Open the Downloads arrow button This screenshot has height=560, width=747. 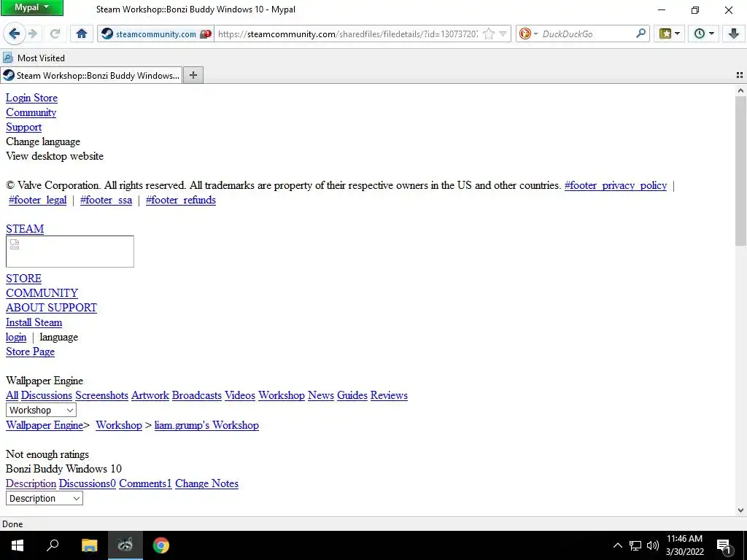(734, 34)
